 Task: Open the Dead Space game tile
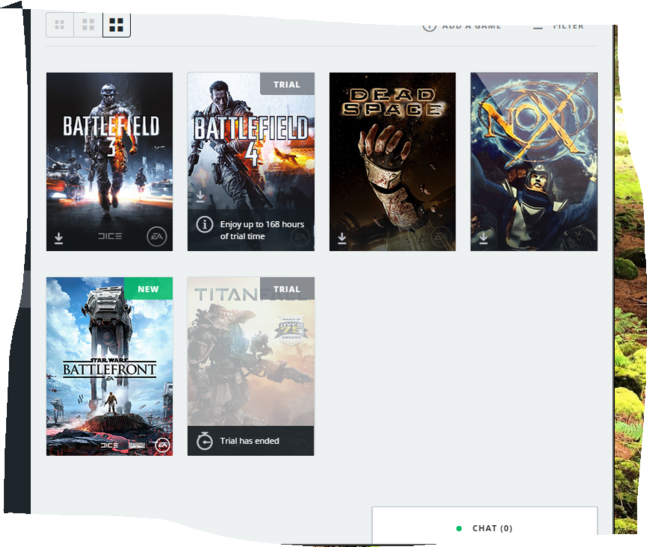[x=392, y=161]
